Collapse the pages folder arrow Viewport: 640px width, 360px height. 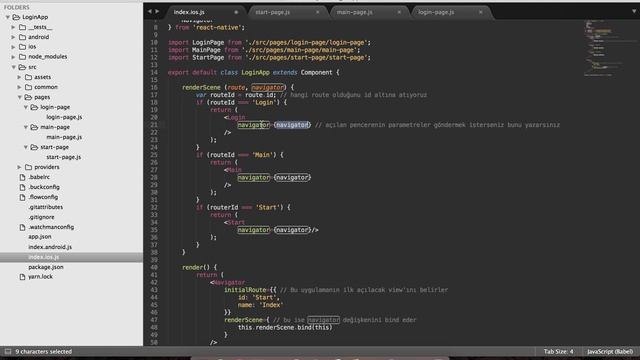tap(20, 97)
